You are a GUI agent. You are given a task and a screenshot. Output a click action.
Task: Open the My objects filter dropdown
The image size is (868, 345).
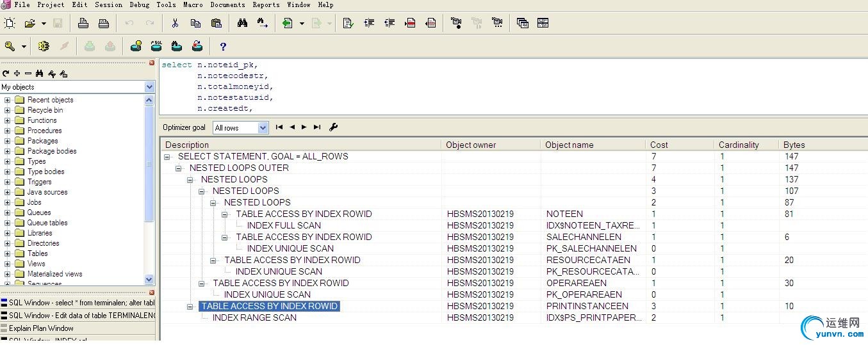[x=149, y=87]
